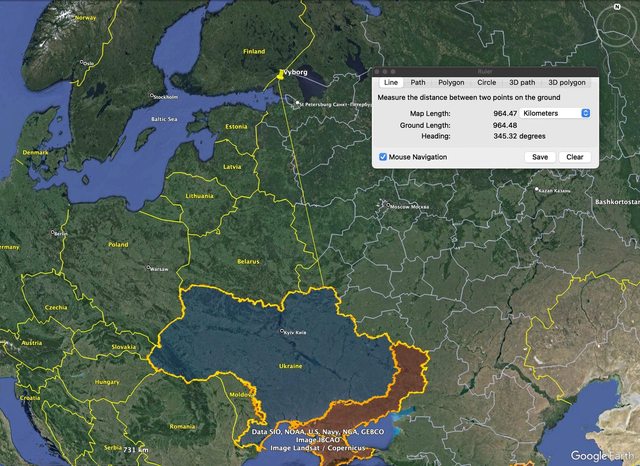Close the Ruler window
Image resolution: width=640 pixels, height=466 pixels.
coord(379,71)
